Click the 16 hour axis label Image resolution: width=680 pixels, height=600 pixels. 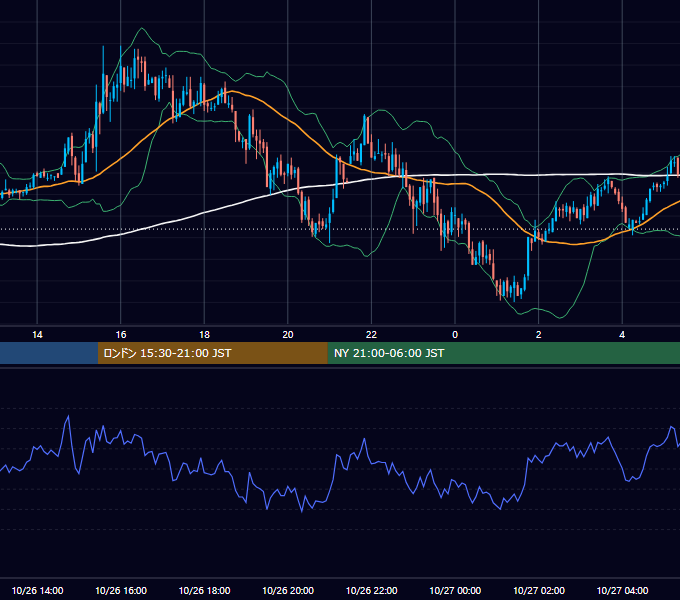[x=121, y=335]
